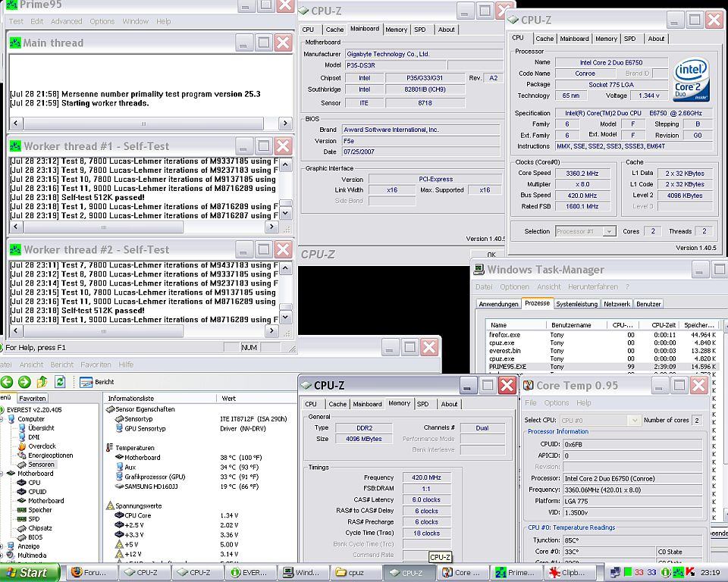Open the Window menu in Prime95

pyautogui.click(x=136, y=21)
